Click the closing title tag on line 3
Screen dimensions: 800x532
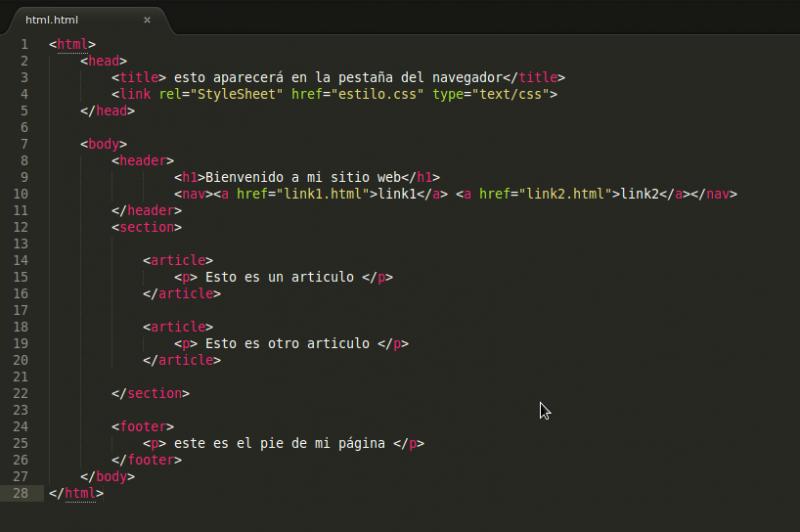[x=534, y=78]
